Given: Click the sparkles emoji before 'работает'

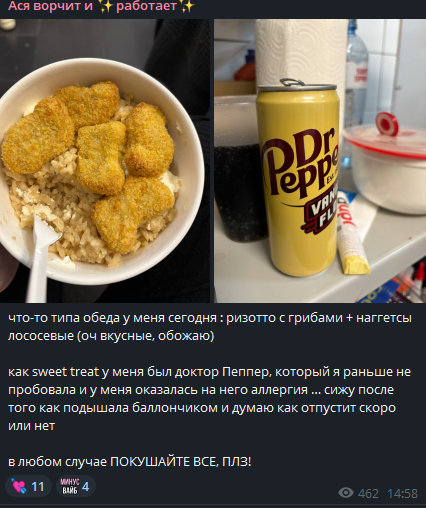Looking at the screenshot, I should tap(106, 6).
